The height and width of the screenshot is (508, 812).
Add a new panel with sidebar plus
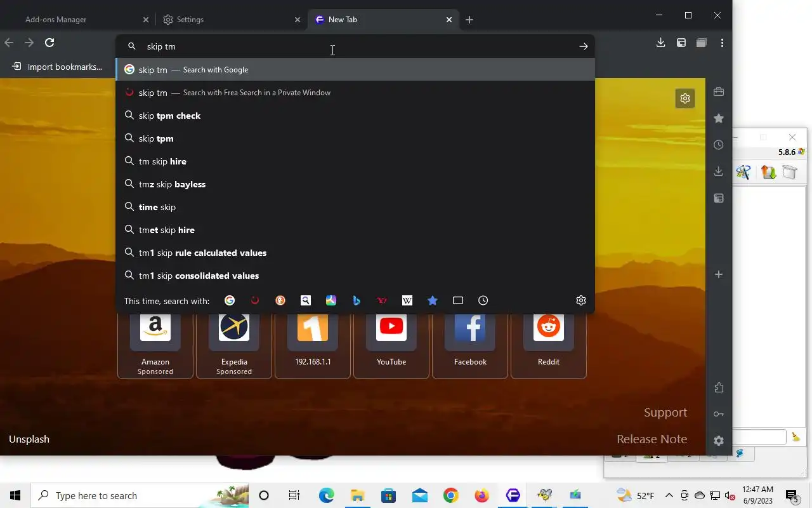(719, 274)
